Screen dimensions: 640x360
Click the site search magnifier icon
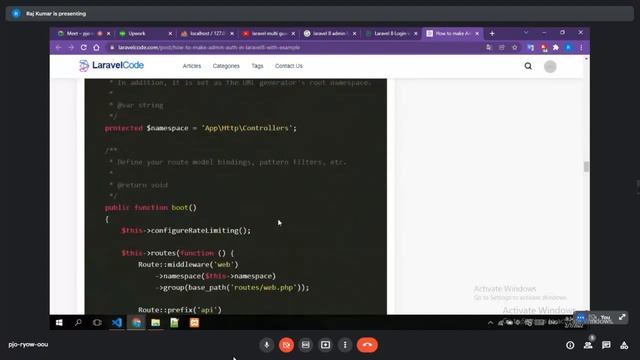pos(528,66)
